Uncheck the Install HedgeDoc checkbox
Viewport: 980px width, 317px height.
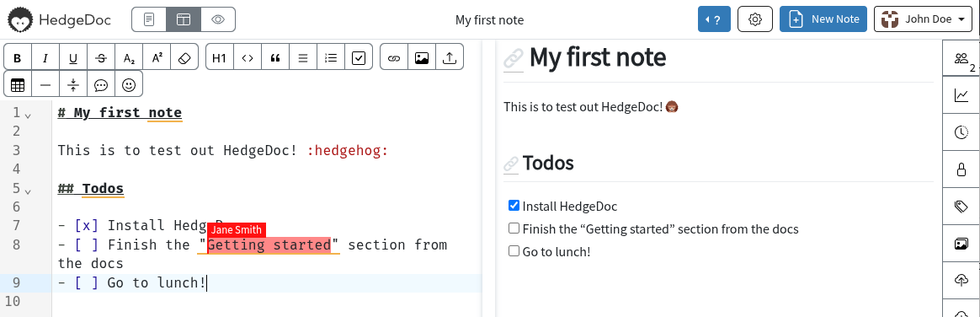pos(514,205)
